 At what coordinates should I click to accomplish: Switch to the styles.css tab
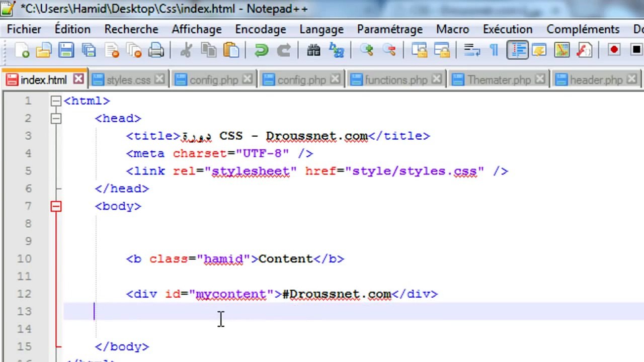click(x=128, y=80)
